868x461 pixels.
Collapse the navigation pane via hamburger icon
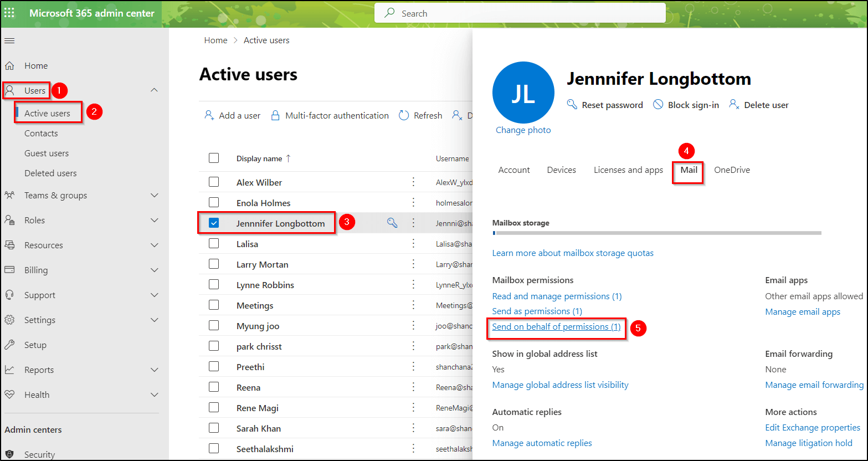tap(9, 40)
